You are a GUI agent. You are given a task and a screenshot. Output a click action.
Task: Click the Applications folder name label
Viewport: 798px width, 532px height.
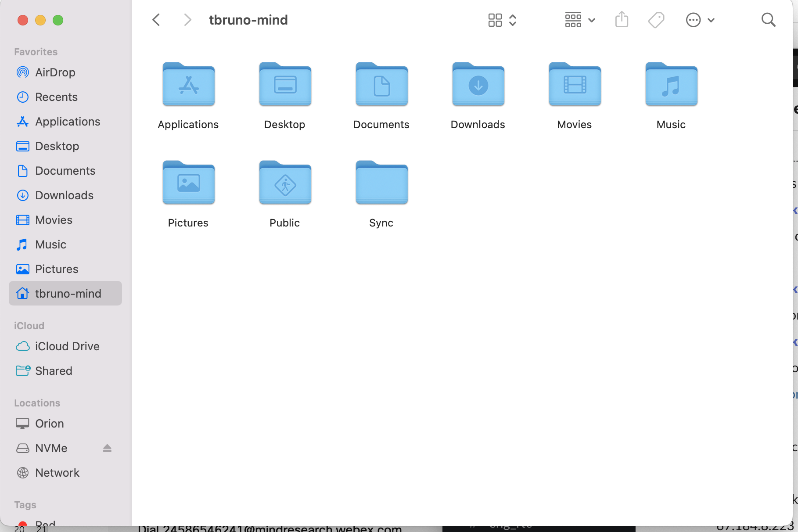[188, 125]
